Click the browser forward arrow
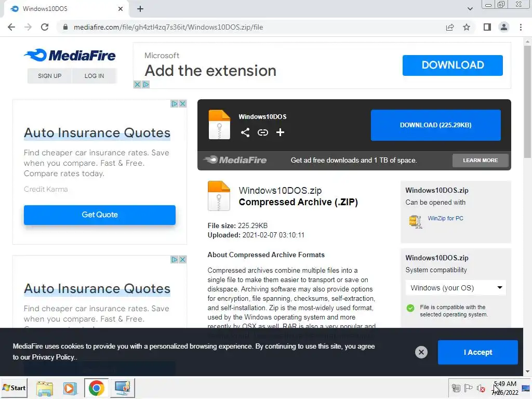The height and width of the screenshot is (399, 532). pos(28,27)
